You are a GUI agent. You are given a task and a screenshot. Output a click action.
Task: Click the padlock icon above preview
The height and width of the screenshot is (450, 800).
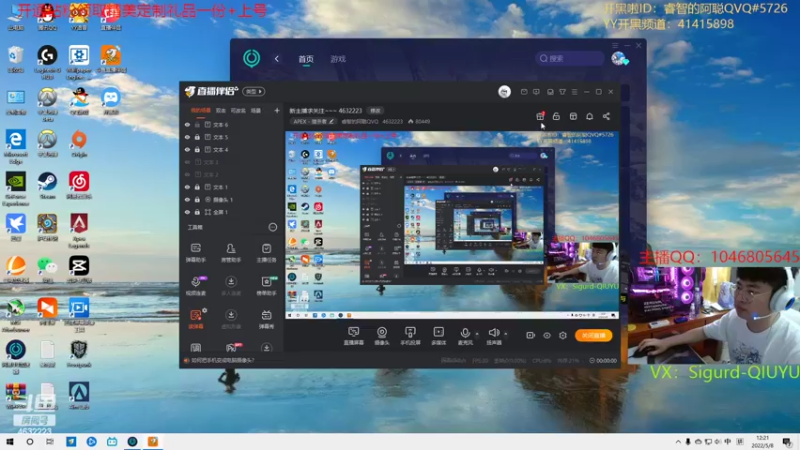pos(556,116)
